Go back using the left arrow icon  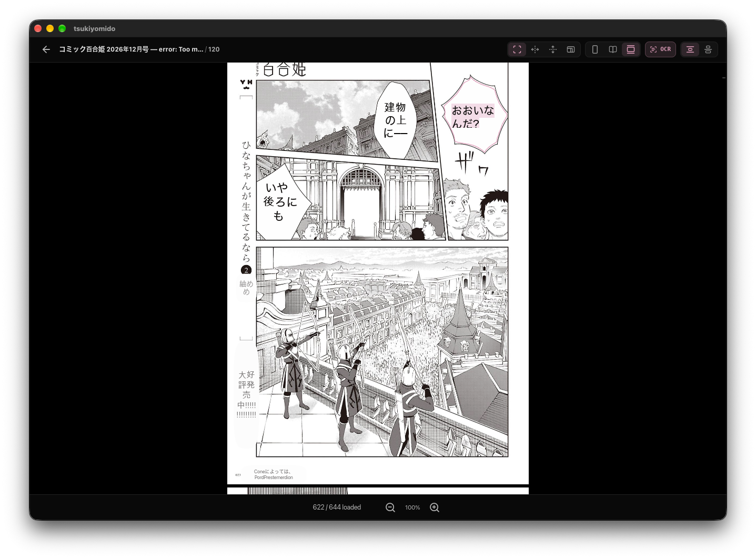coord(46,49)
